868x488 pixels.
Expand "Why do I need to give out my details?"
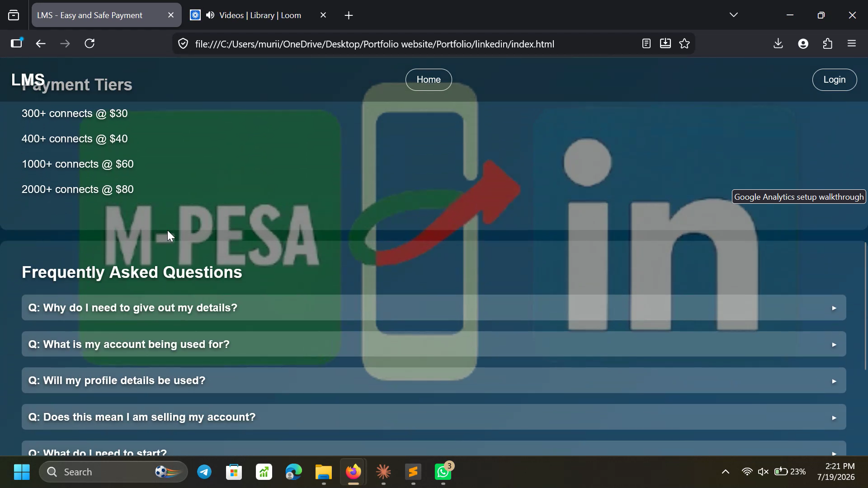click(434, 308)
